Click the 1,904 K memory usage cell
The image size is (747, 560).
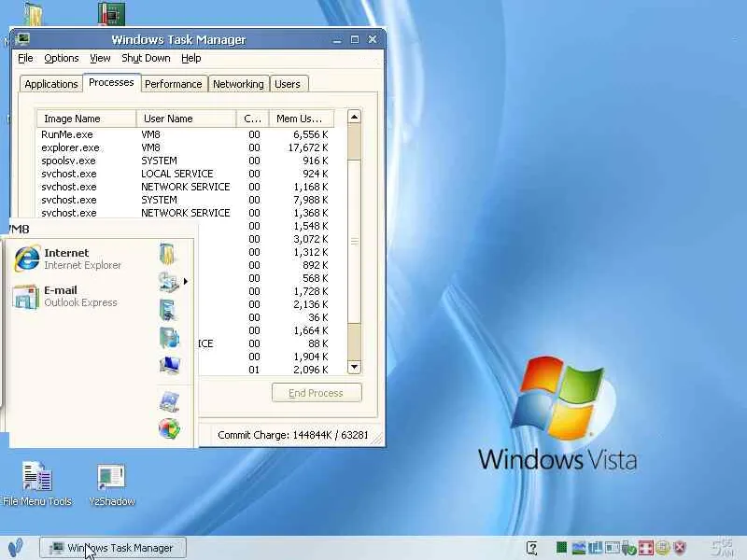point(310,357)
